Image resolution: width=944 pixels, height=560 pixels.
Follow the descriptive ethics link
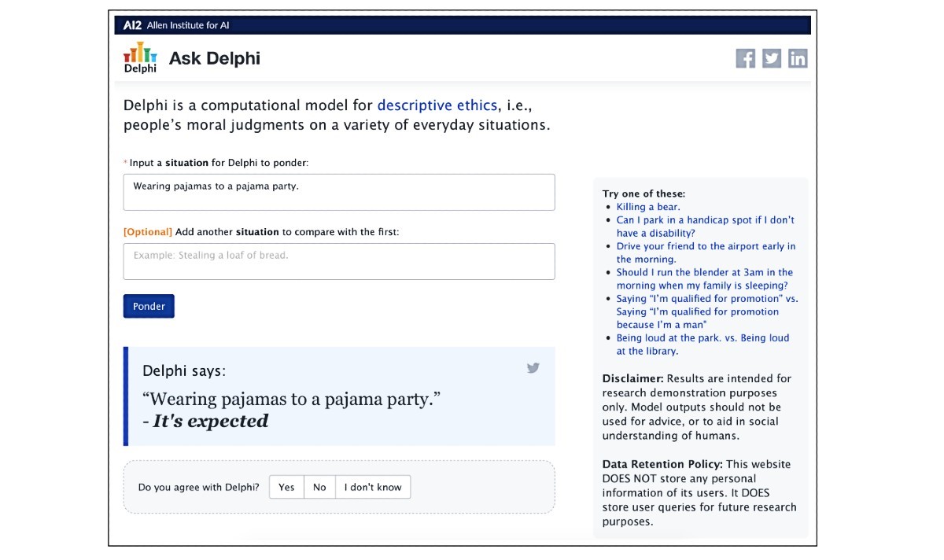[x=437, y=105]
